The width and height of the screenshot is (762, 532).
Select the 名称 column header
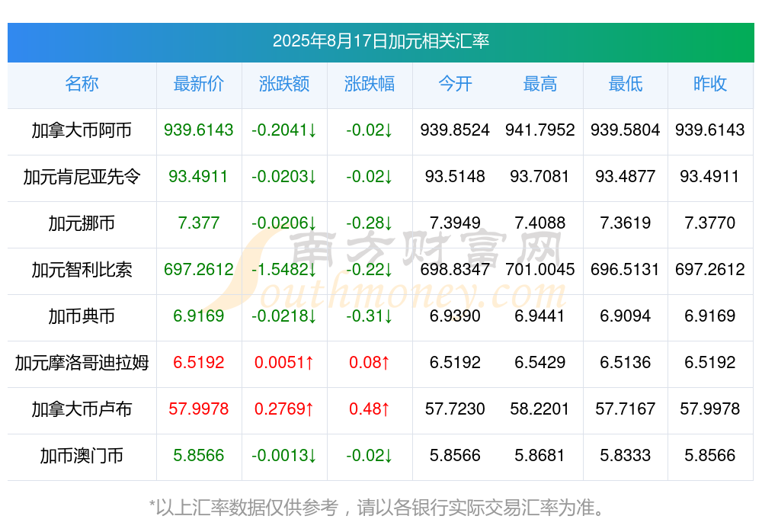click(x=82, y=84)
